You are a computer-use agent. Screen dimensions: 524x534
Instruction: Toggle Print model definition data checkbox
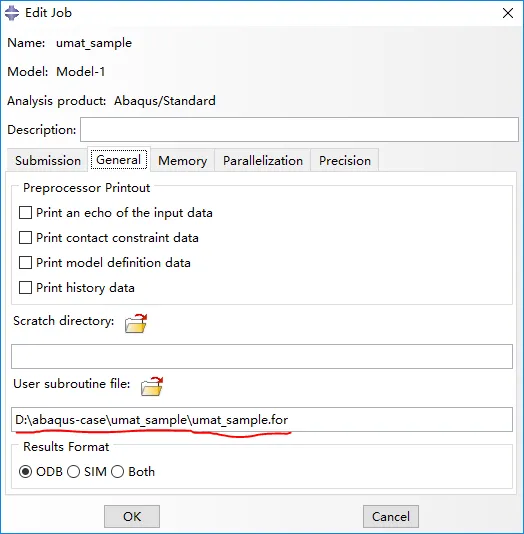click(x=26, y=263)
